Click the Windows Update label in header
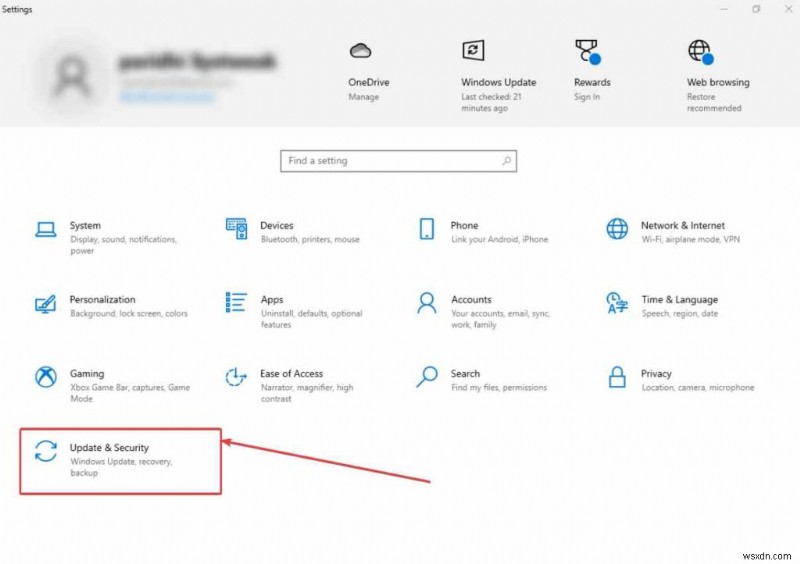The width and height of the screenshot is (800, 564). (x=498, y=82)
